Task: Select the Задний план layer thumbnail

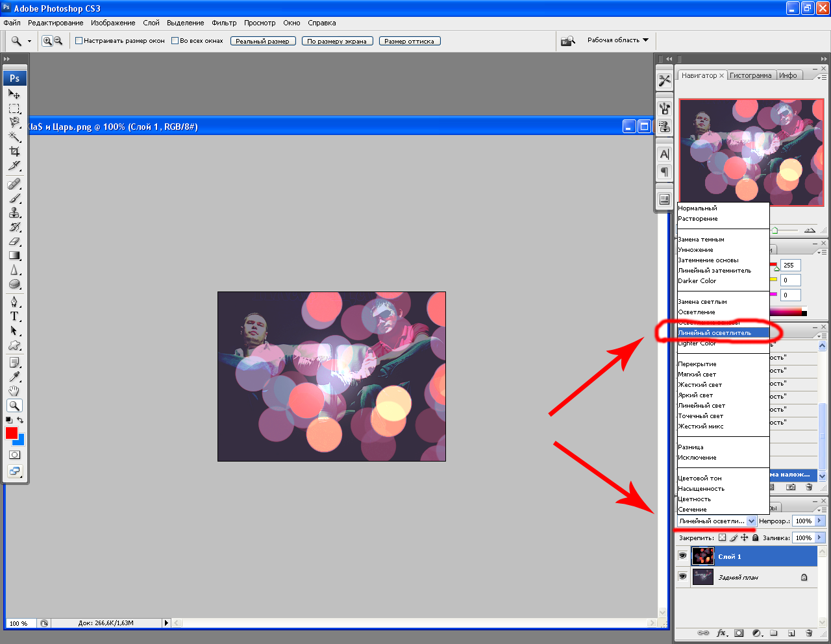Action: (702, 577)
